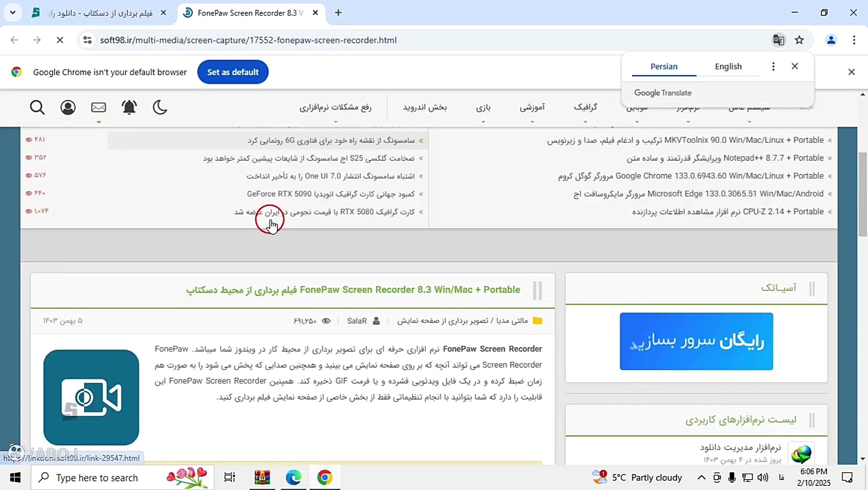This screenshot has height=490, width=868.
Task: Open نرم‌افزار مدیریت دانلود list item
Action: tap(740, 447)
